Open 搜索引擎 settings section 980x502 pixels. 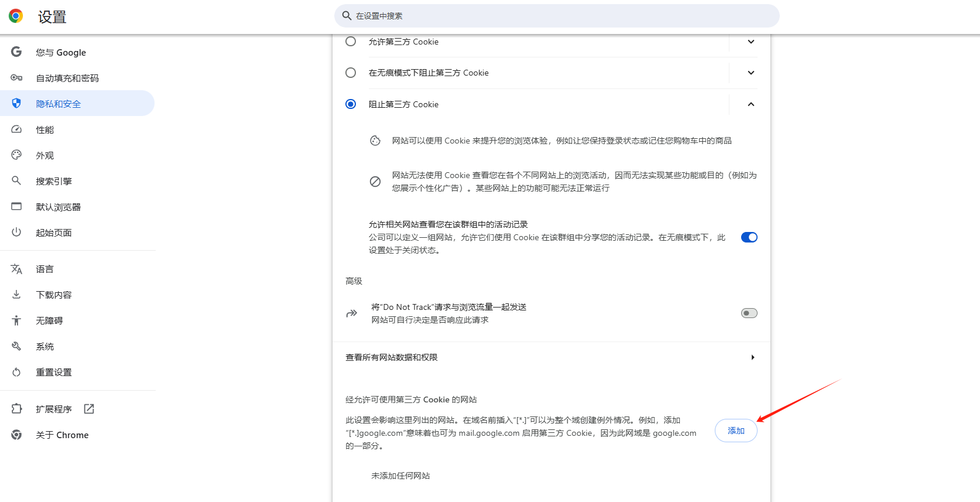tap(54, 181)
